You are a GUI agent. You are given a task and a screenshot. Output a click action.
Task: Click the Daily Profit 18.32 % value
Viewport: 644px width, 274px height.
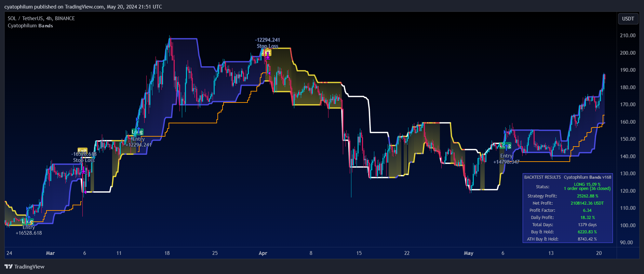pos(587,218)
